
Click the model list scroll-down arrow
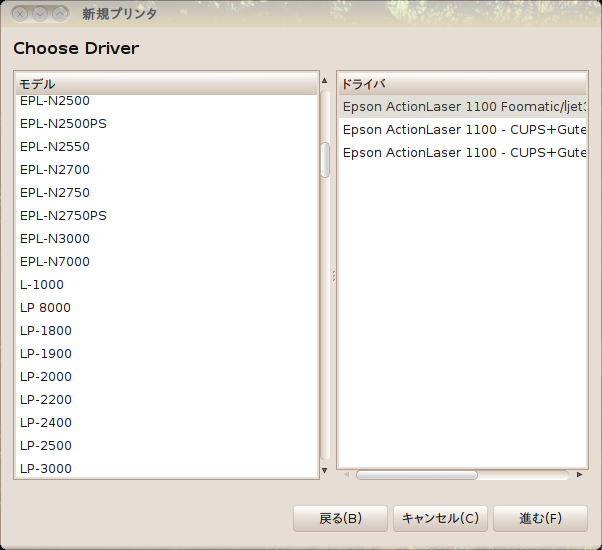click(325, 470)
